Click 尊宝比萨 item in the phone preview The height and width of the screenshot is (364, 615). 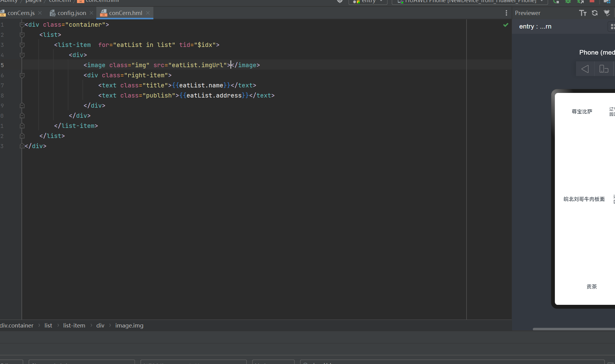coord(582,112)
